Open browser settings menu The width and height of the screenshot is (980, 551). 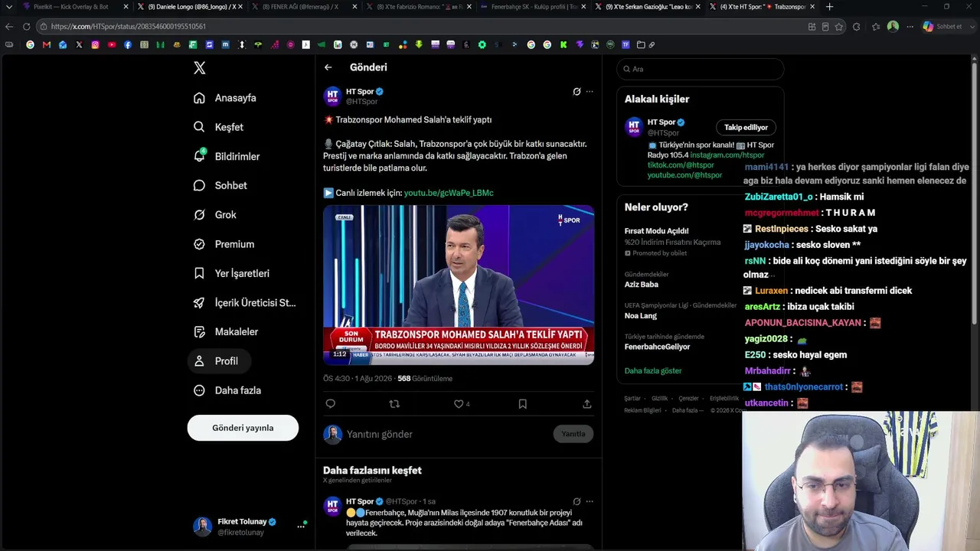[x=910, y=26]
